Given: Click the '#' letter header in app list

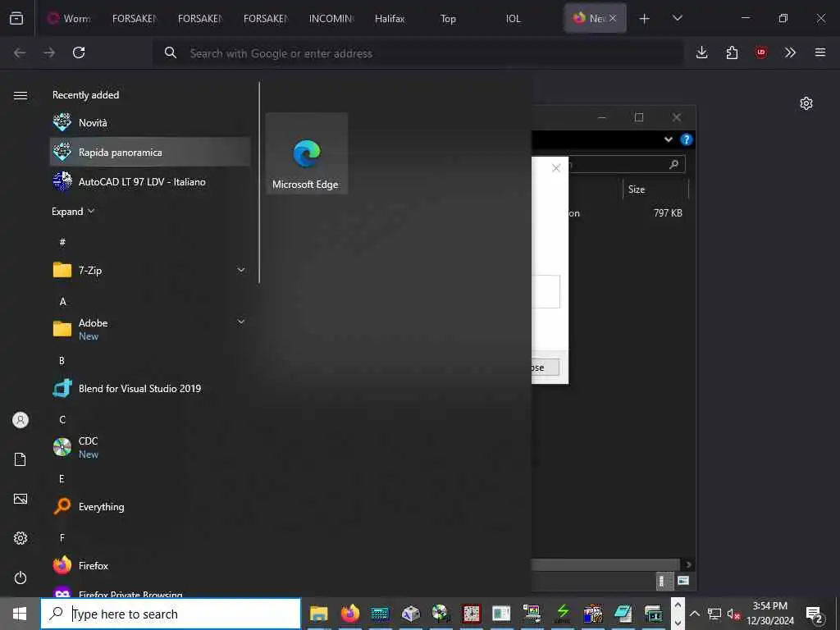Looking at the screenshot, I should coord(62,242).
